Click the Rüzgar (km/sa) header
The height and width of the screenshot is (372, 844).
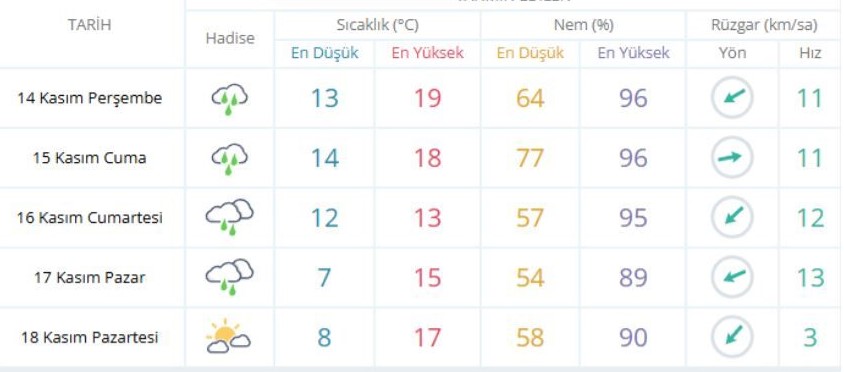pos(764,25)
